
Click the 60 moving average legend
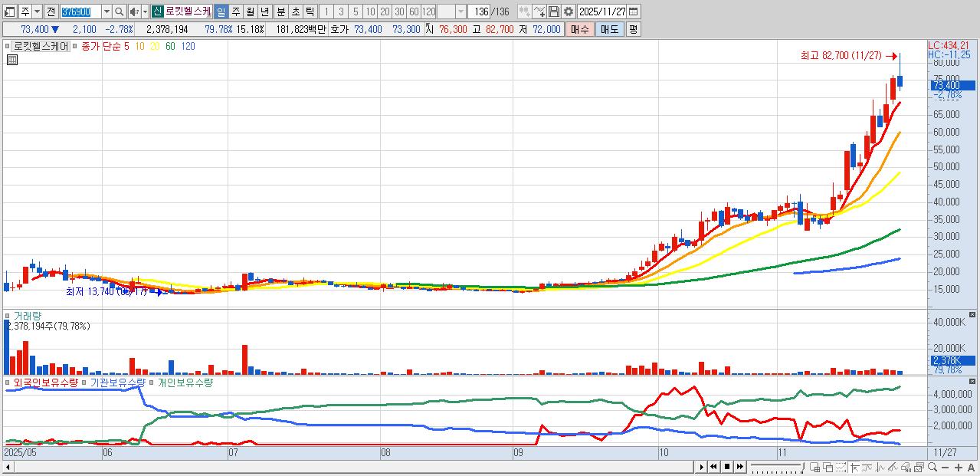coord(170,46)
